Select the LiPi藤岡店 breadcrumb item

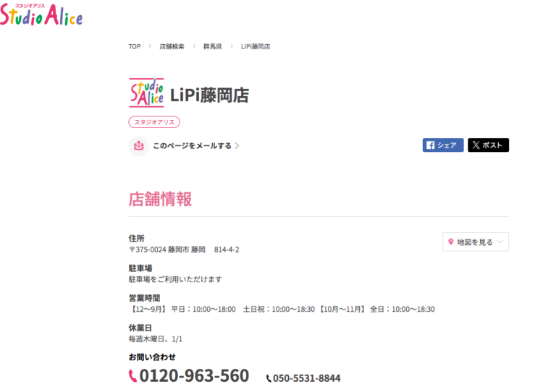256,46
